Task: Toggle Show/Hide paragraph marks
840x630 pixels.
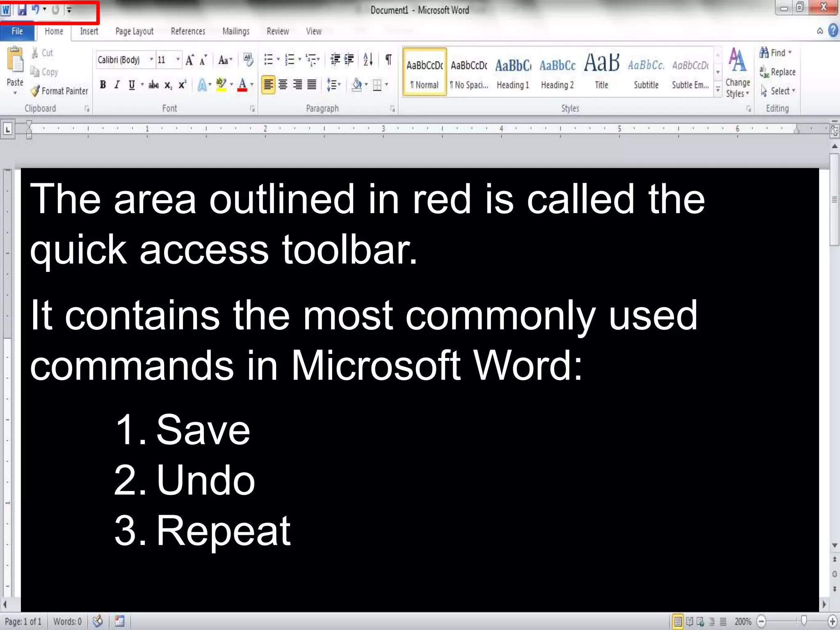Action: click(388, 60)
